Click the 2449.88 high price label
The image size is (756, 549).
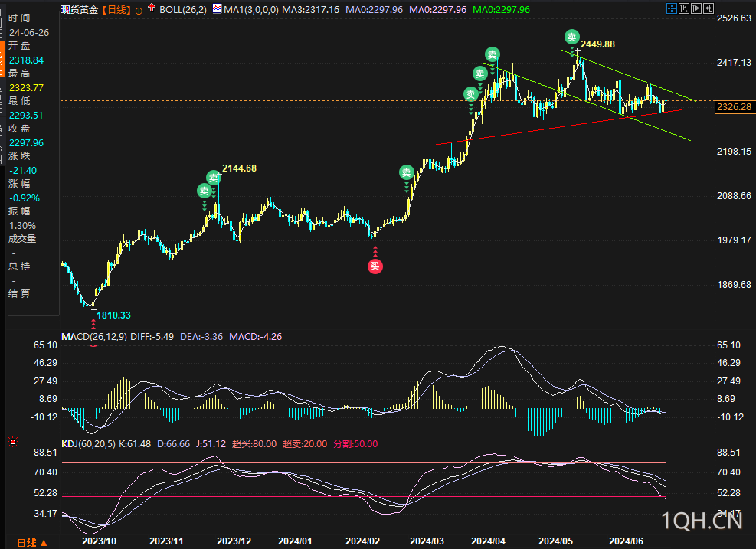(x=598, y=44)
